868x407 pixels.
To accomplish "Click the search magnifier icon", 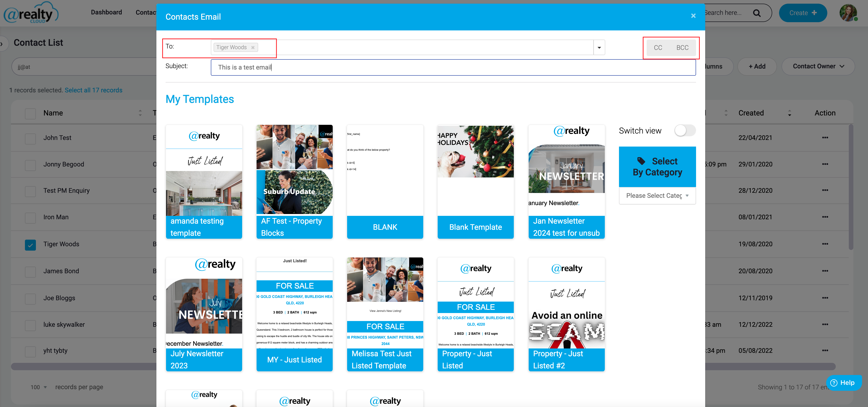I will 757,13.
